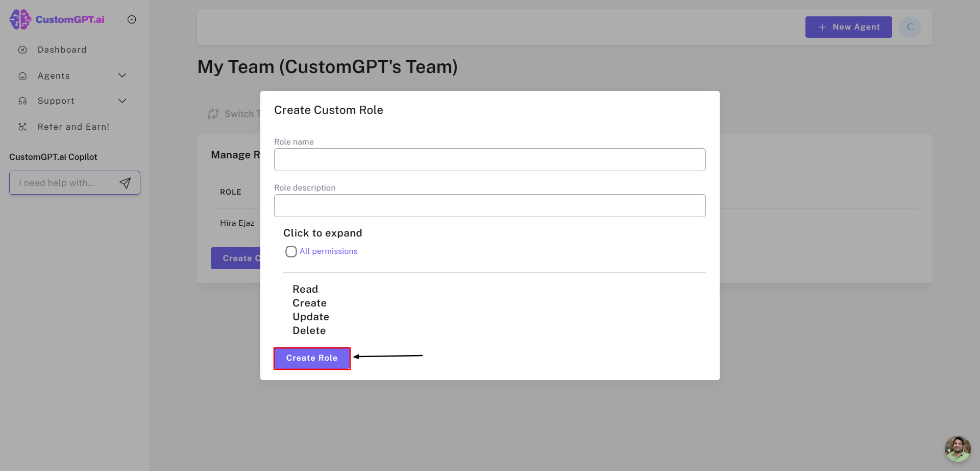
Task: Click the New Agent button
Action: pyautogui.click(x=849, y=27)
